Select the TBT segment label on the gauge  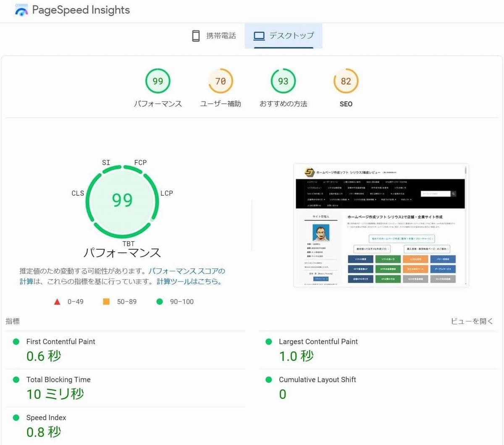pos(129,244)
